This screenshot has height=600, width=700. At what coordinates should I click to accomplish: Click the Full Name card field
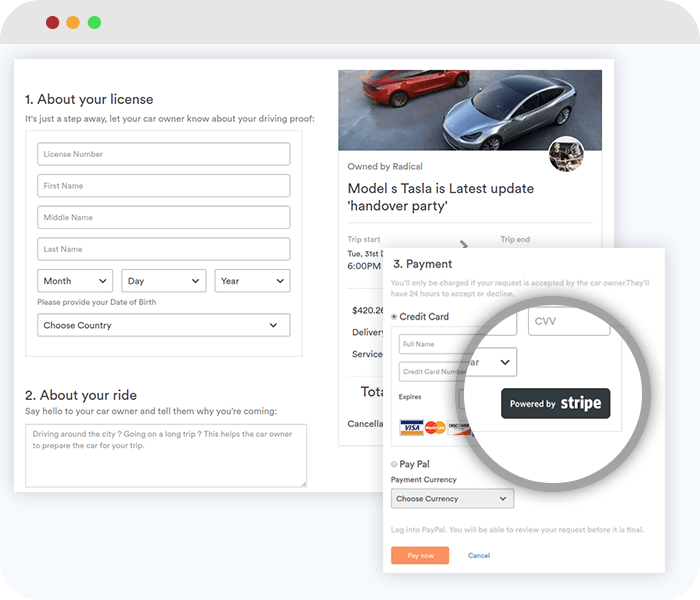[432, 344]
